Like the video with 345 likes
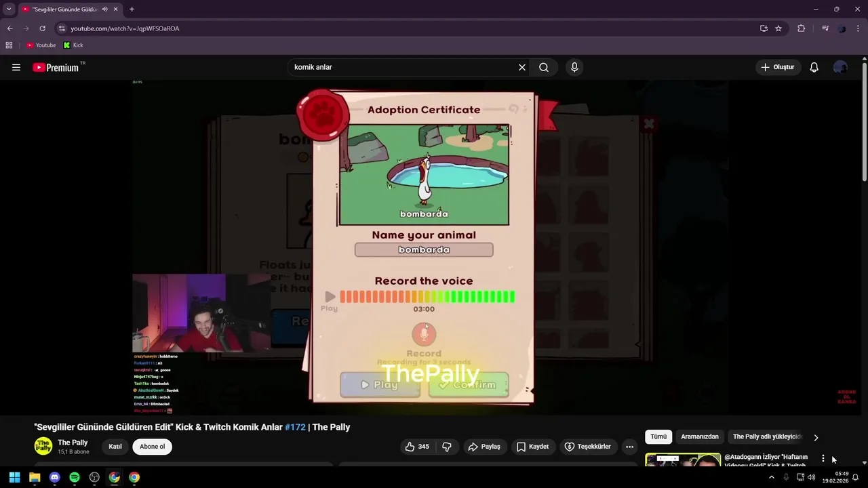 coord(416,447)
